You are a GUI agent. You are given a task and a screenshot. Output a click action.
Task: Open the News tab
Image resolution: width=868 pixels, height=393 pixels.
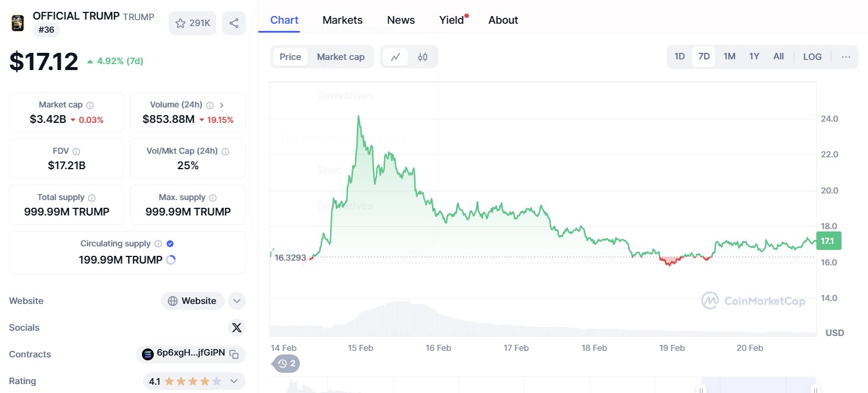coord(401,20)
